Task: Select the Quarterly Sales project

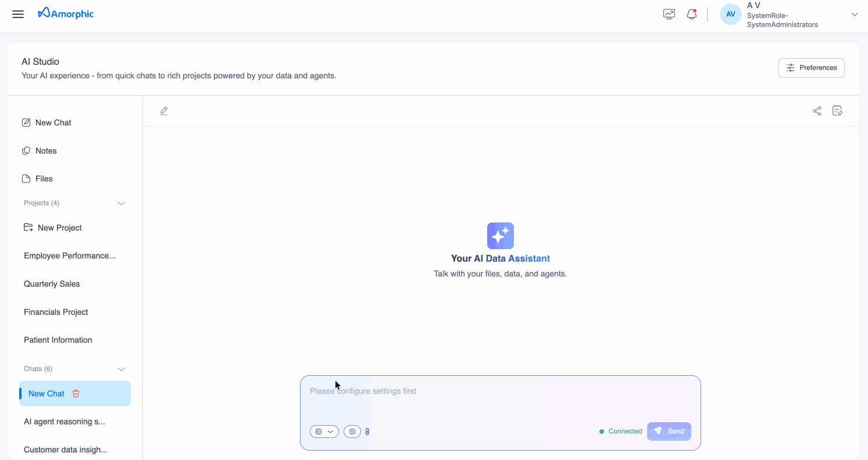Action: [52, 283]
